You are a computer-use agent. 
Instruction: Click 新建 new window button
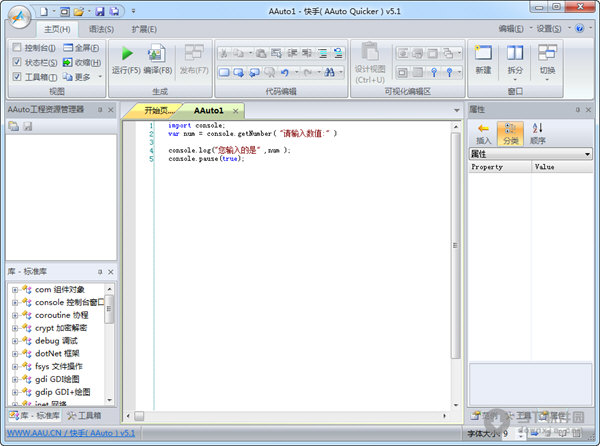pyautogui.click(x=483, y=60)
